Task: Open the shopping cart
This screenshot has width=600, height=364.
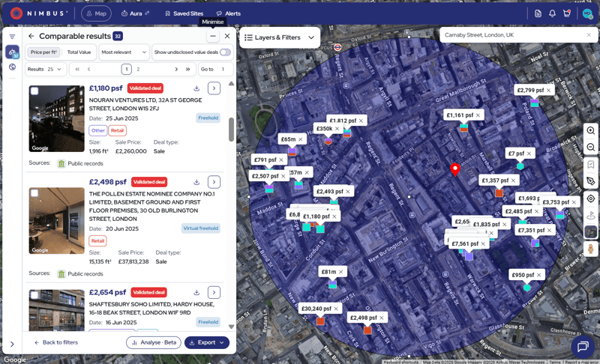Action: [x=567, y=13]
